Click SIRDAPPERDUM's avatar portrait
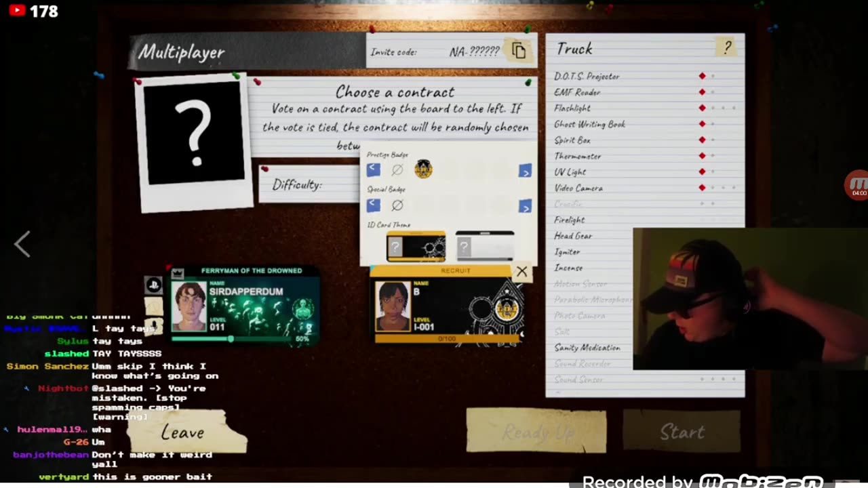This screenshot has height=488, width=868. click(x=189, y=306)
